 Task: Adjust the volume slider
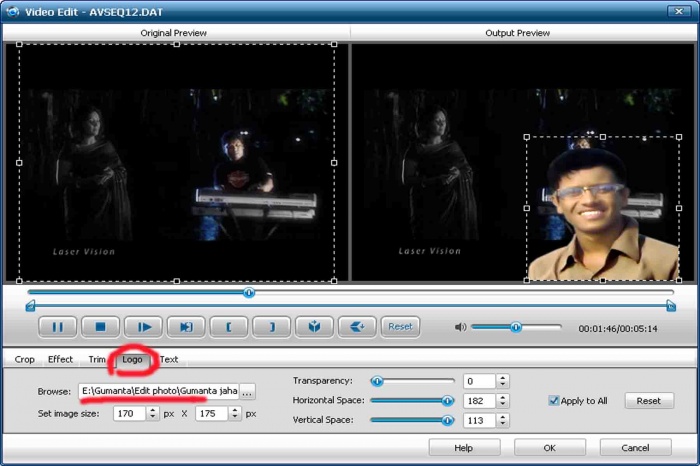tap(516, 326)
